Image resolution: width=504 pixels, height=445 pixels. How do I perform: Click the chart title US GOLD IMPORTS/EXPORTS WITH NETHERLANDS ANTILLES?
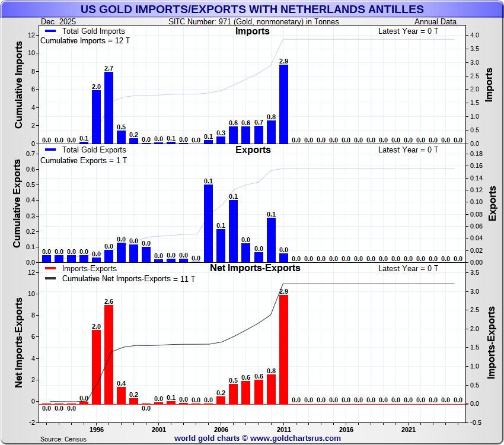pos(252,9)
